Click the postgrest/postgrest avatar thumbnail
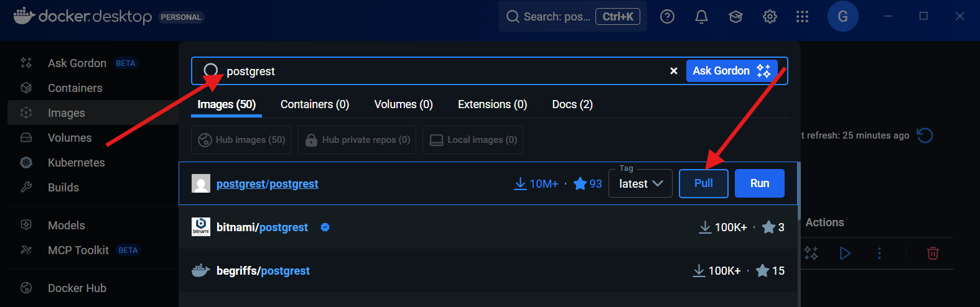 click(201, 183)
